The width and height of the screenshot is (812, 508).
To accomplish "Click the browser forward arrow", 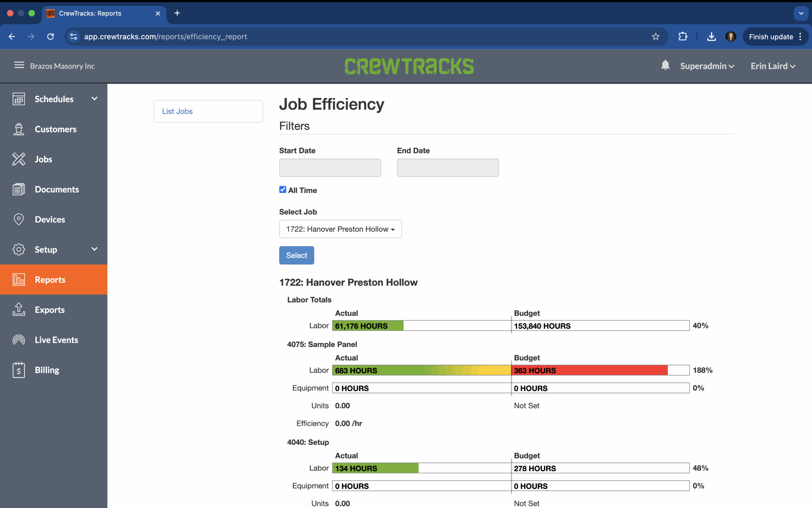I will (x=31, y=37).
